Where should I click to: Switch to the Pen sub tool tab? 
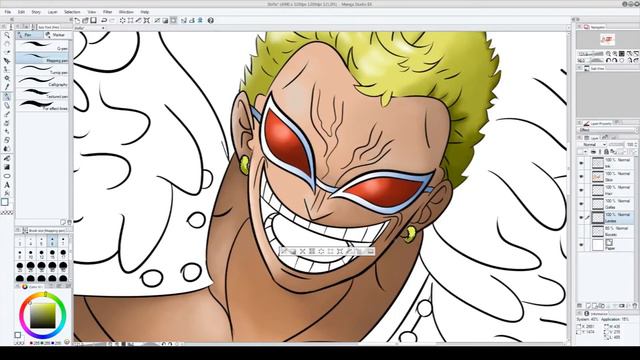(x=29, y=35)
